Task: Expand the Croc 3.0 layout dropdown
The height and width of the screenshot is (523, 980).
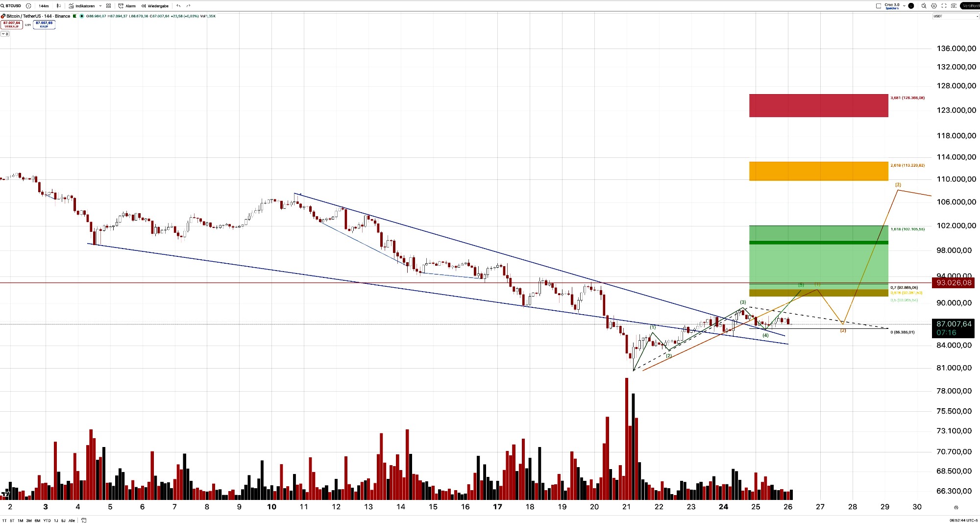Action: (904, 6)
